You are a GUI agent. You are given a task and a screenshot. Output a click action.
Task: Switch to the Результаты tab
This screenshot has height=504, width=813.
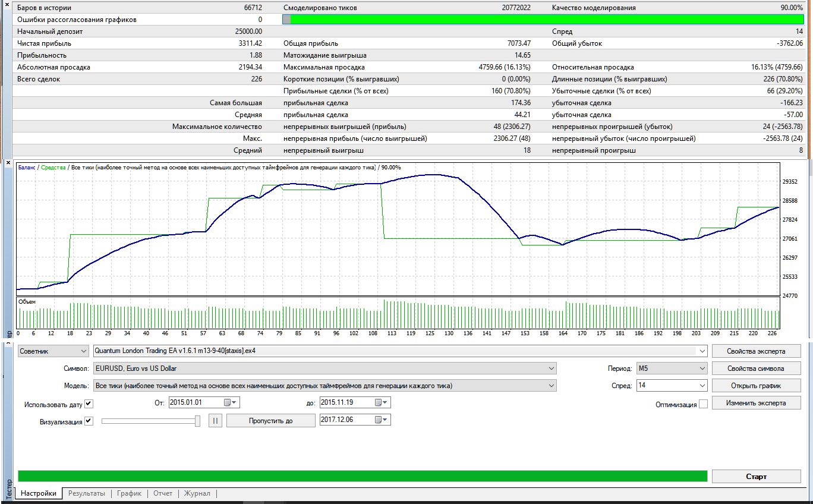tap(87, 493)
